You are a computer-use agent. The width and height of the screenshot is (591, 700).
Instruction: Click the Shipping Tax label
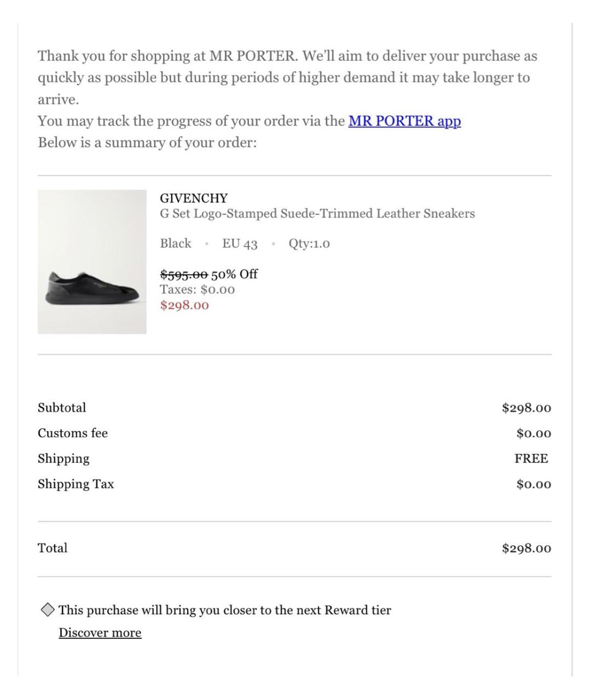click(76, 484)
